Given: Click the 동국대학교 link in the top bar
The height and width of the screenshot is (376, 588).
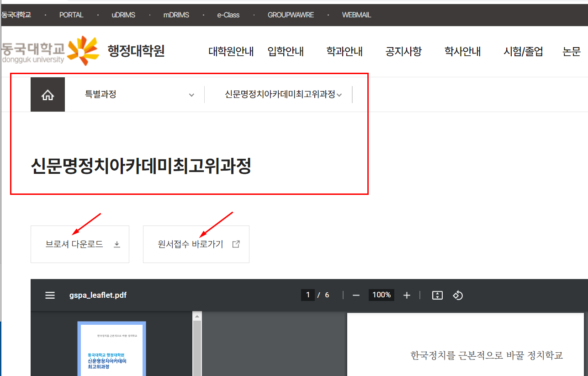Looking at the screenshot, I should [16, 15].
